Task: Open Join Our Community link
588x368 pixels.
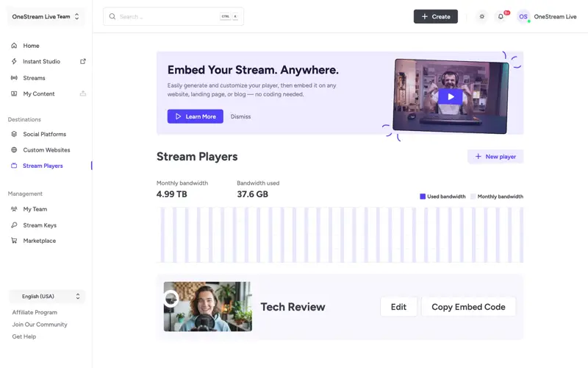Action: click(40, 325)
